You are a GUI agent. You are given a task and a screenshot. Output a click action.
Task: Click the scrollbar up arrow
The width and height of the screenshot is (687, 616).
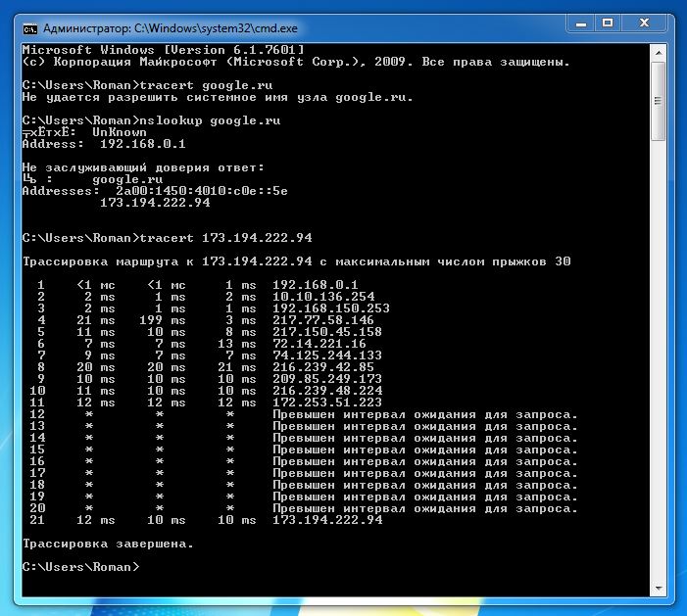658,53
